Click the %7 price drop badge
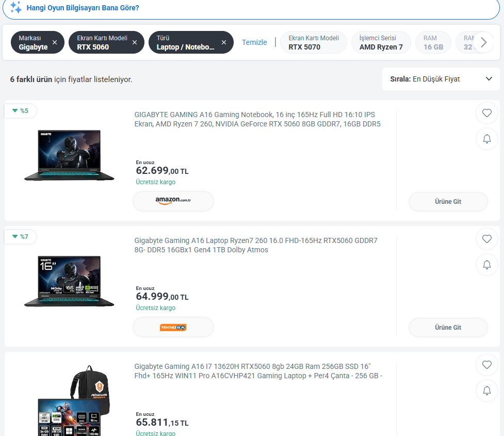The height and width of the screenshot is (436, 504). pos(20,237)
